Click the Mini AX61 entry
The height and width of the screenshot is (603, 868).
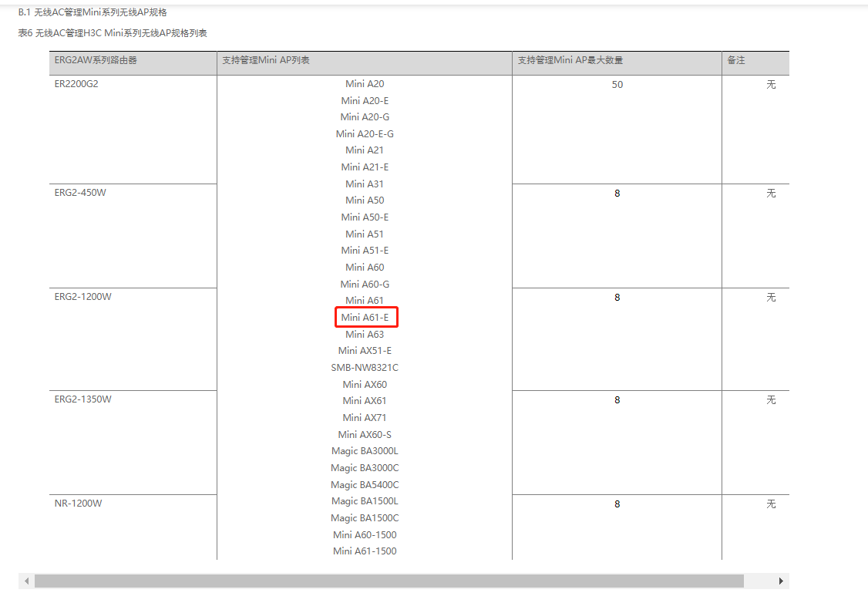(365, 400)
